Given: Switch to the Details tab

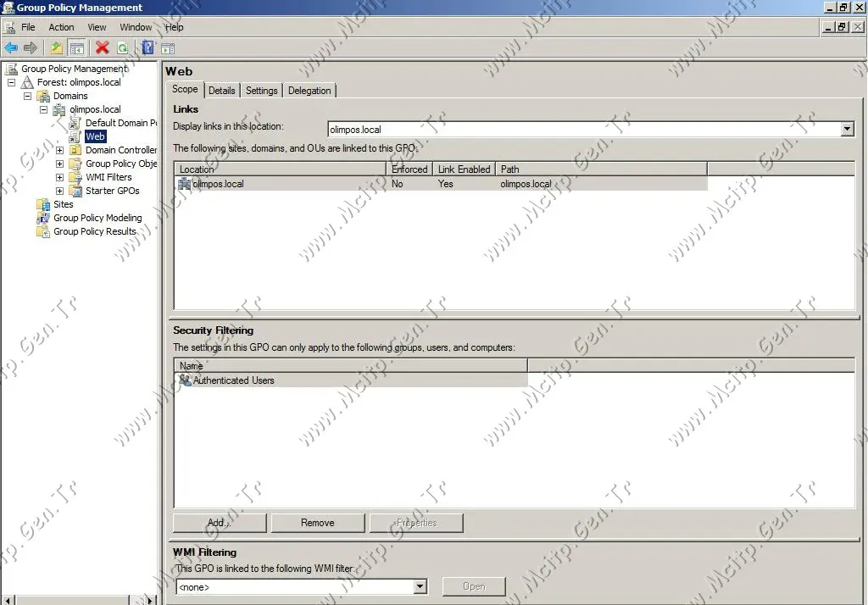Looking at the screenshot, I should point(222,91).
